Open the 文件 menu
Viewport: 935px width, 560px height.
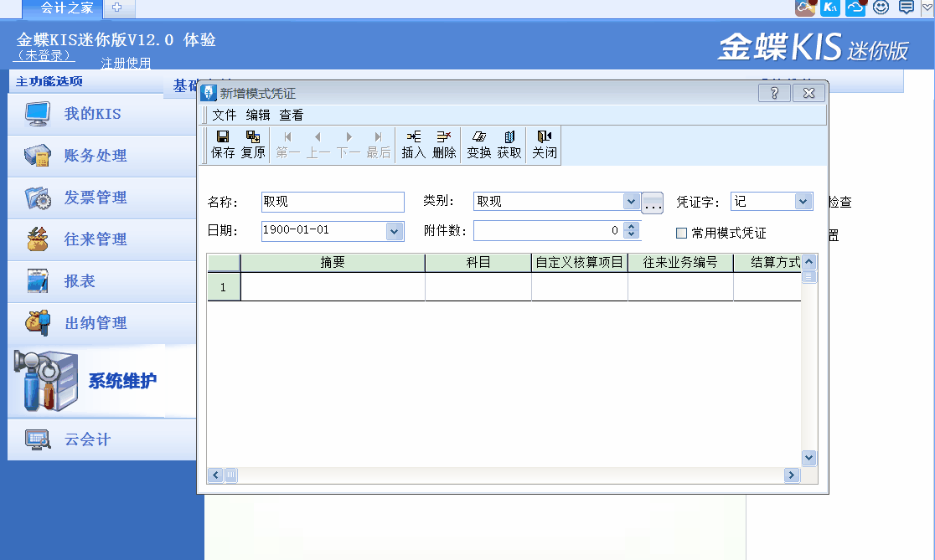(x=225, y=115)
